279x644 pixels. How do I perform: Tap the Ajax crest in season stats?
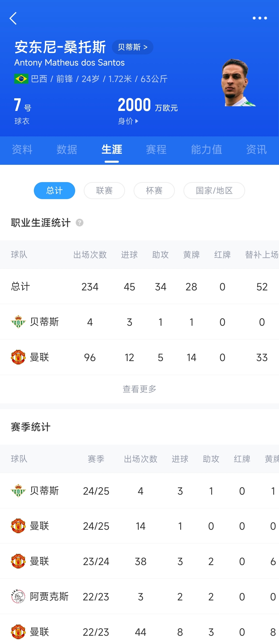18,597
